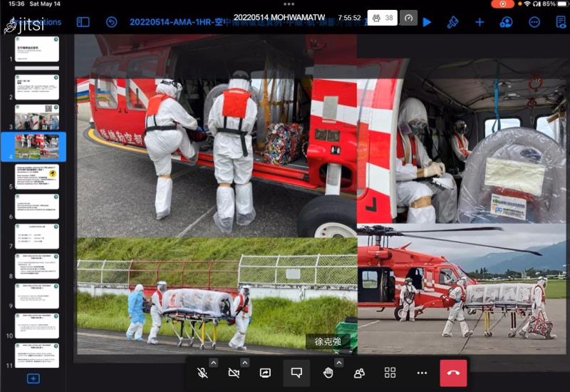The height and width of the screenshot is (392, 570).
Task: Unmute the microphone in Jitsi toolbar
Action: click(x=203, y=373)
